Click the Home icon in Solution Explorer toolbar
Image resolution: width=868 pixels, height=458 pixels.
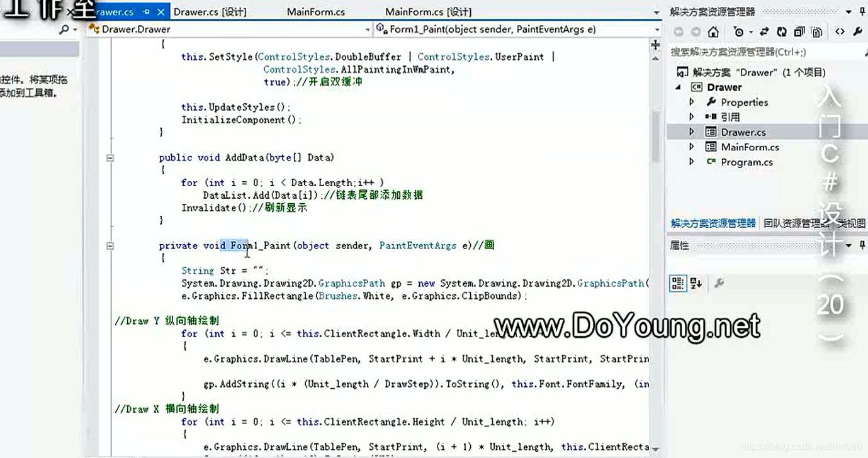[713, 32]
